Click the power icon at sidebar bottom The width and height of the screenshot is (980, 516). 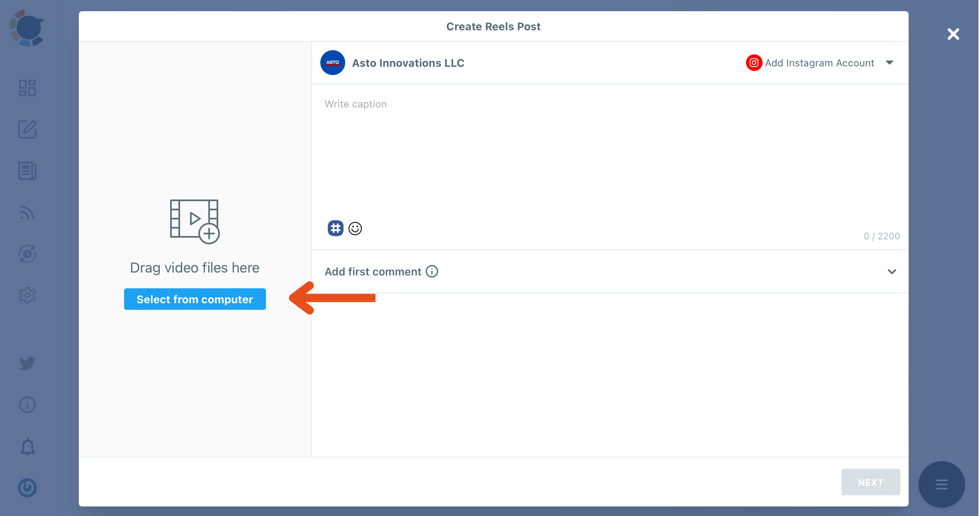click(x=27, y=488)
